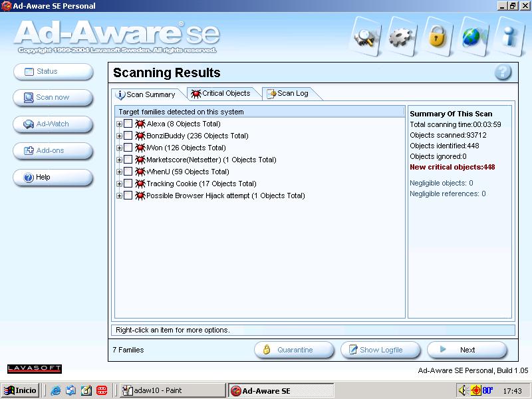This screenshot has width=532, height=399.
Task: Click the bug icon beside Marketscore(Netsetter)
Action: pos(140,160)
